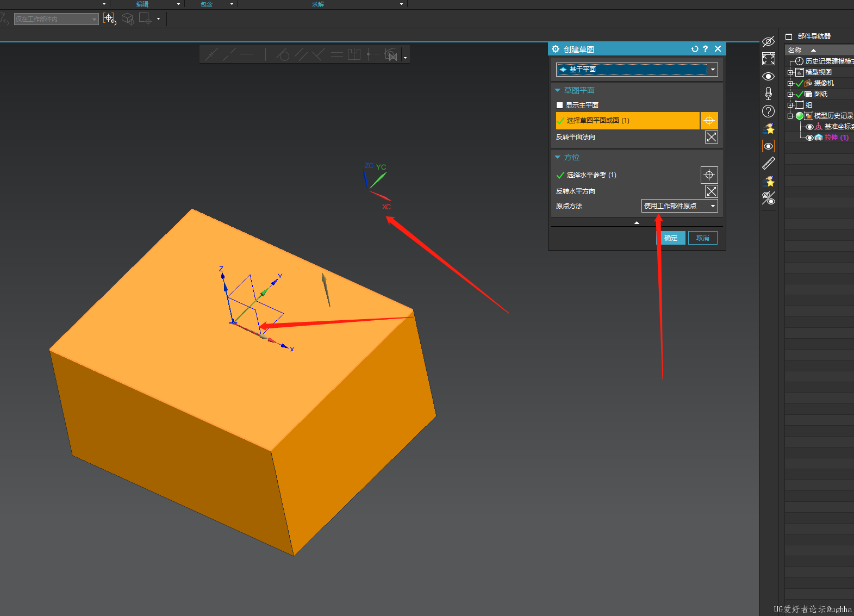This screenshot has width=854, height=616.
Task: Click the fit view icon in the side strip
Action: click(768, 59)
